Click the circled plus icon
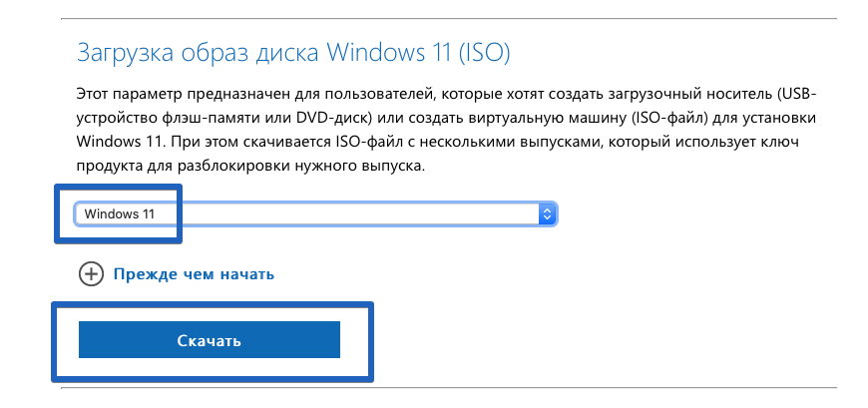The image size is (868, 408). coord(91,274)
